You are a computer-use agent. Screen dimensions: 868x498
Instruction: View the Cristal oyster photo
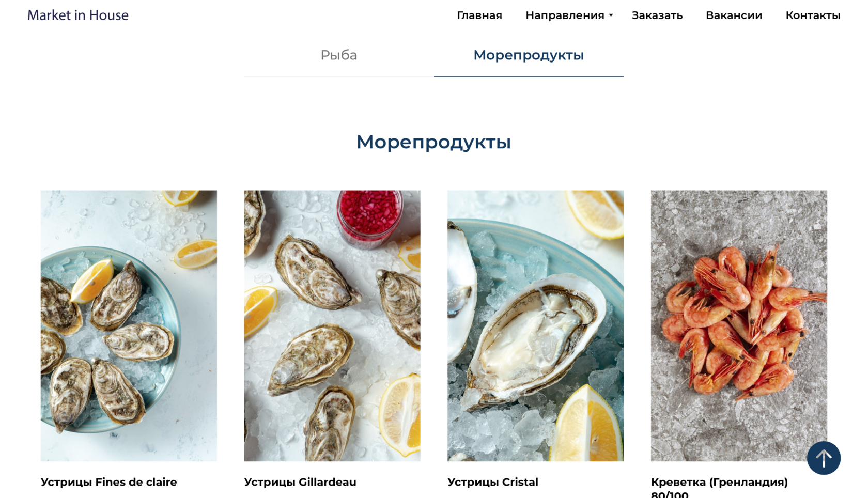point(535,325)
